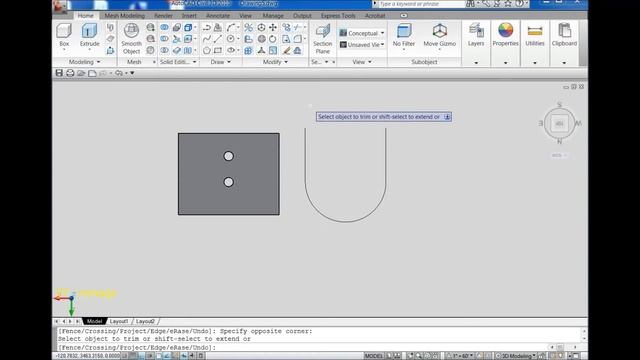This screenshot has width=640, height=360.
Task: Switch to the Home ribbon tab
Action: [x=85, y=16]
